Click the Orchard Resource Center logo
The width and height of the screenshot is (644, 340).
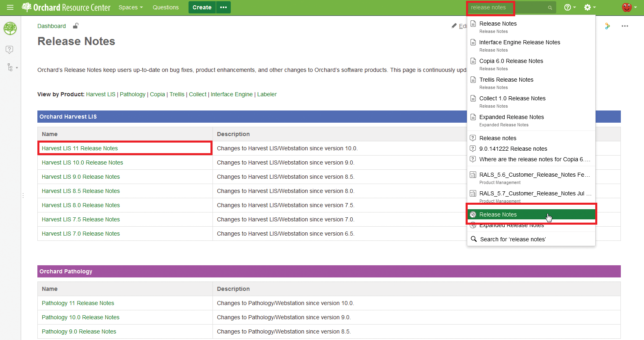coord(66,7)
